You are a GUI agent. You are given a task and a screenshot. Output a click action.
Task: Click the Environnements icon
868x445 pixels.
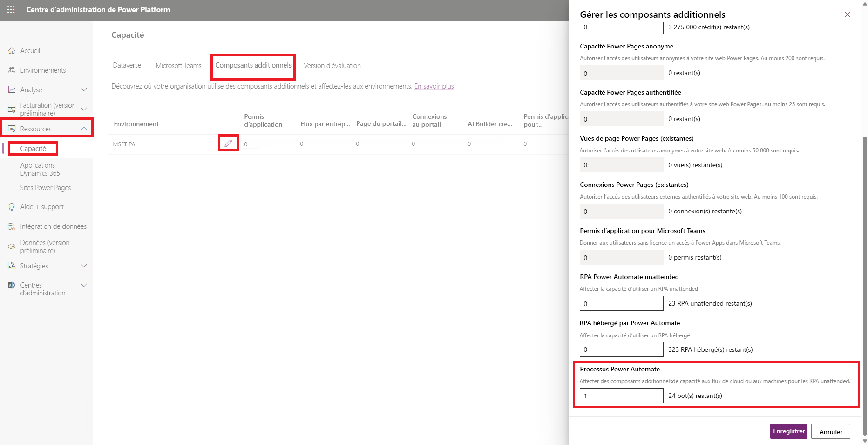point(12,70)
